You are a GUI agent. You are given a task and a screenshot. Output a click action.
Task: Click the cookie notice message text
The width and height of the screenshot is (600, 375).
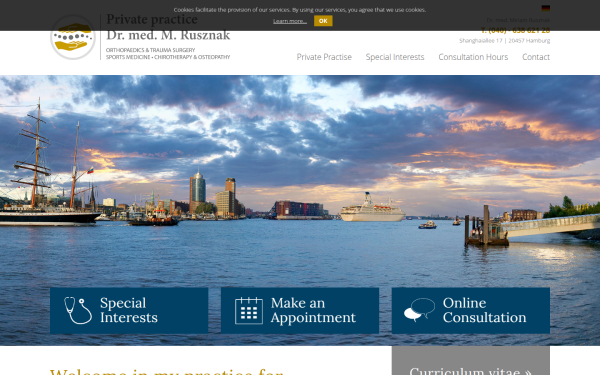pos(300,10)
